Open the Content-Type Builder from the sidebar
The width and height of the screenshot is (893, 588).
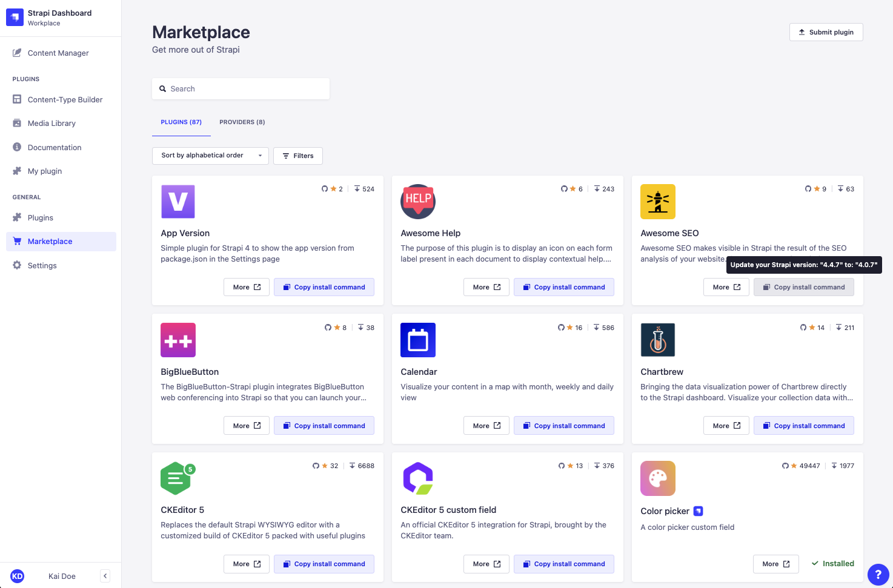click(64, 99)
